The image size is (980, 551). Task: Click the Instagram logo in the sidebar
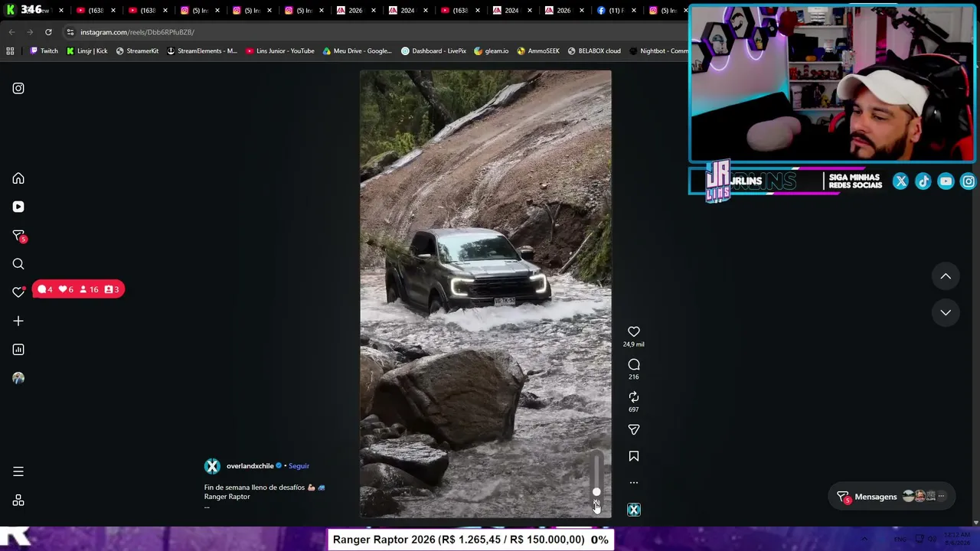[x=18, y=88]
